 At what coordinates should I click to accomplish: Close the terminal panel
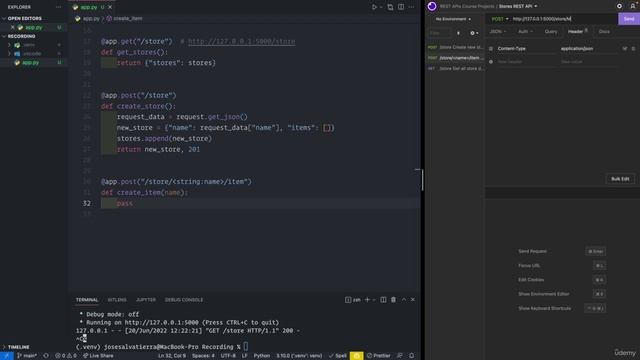(413, 300)
